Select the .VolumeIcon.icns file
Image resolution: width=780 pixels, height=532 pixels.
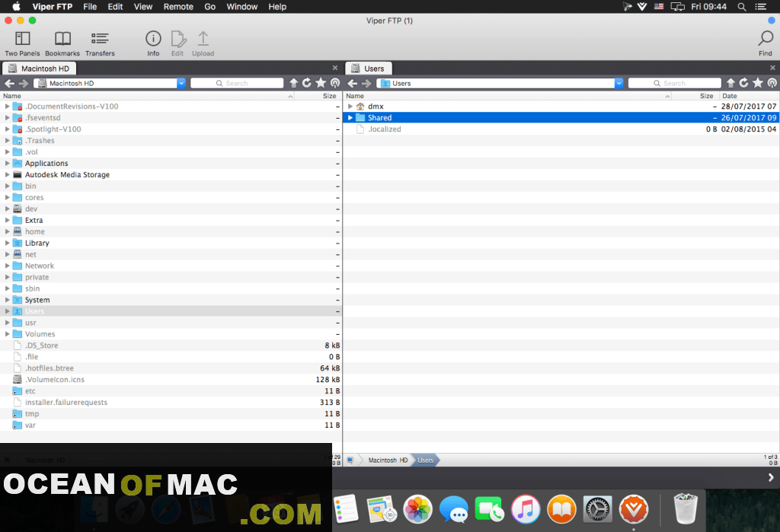pos(171,380)
